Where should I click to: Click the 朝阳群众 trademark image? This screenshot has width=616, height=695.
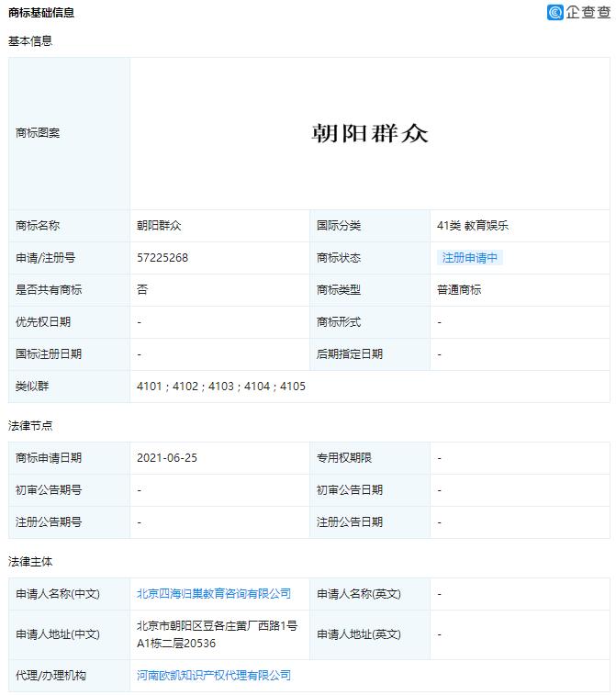tap(370, 134)
